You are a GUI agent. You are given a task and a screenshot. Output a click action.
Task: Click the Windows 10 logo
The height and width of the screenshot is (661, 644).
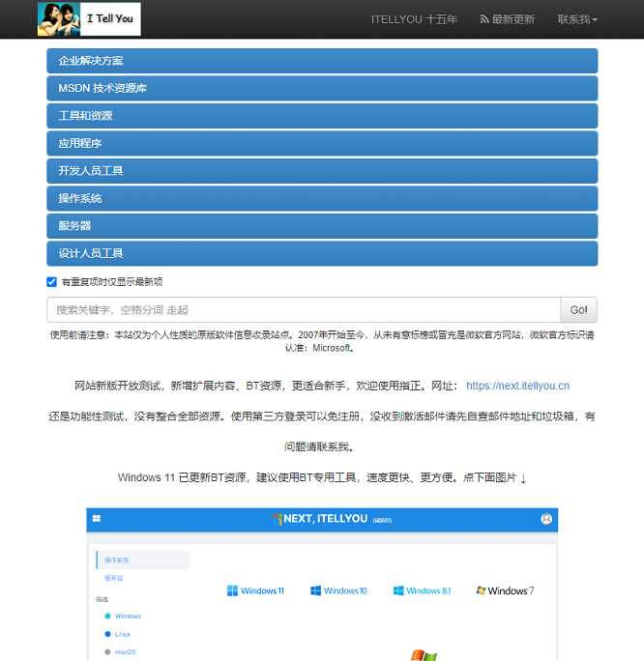(338, 590)
